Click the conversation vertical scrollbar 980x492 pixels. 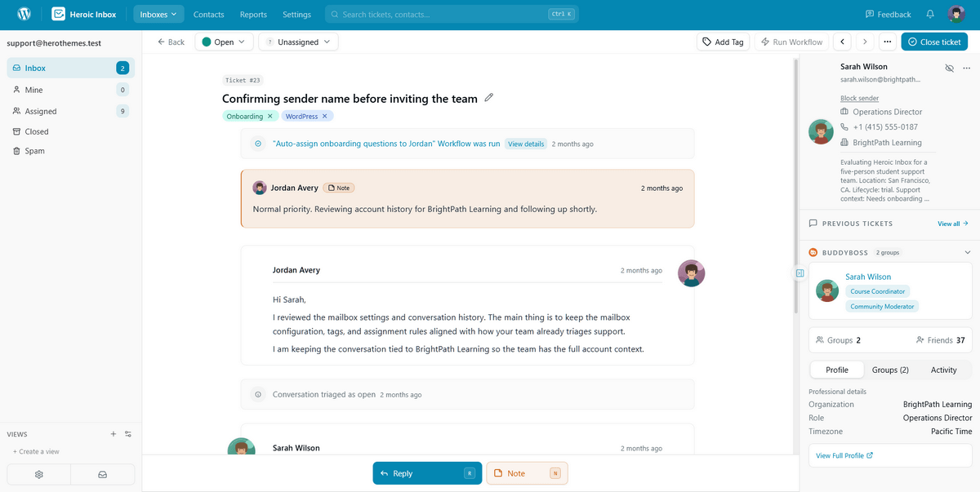point(796,184)
